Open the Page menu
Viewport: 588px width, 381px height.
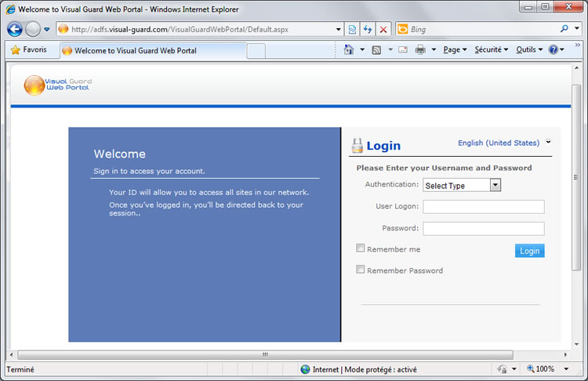click(x=454, y=49)
